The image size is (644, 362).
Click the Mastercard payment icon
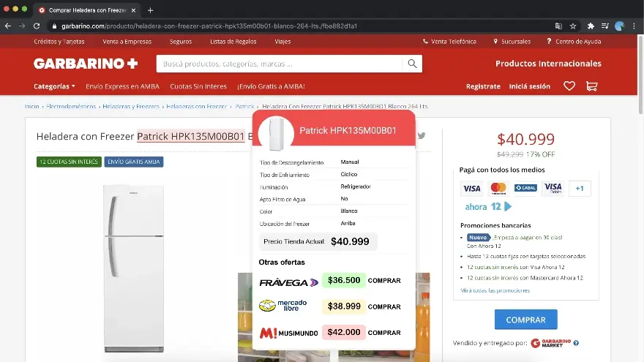click(498, 189)
